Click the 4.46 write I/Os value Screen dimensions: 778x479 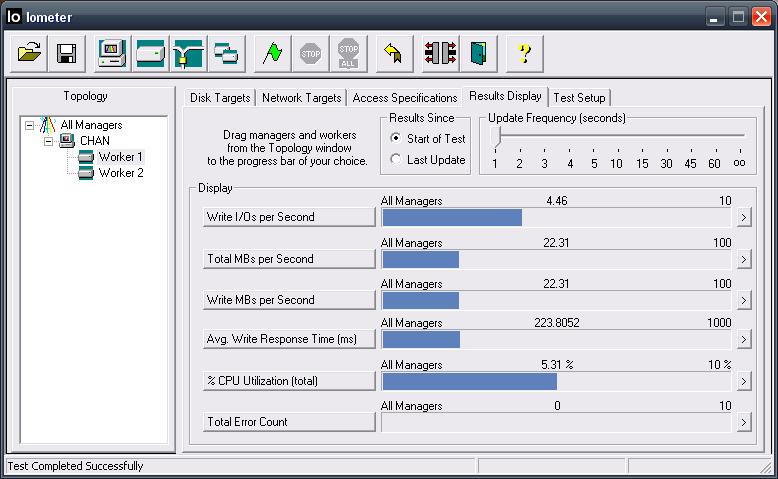(x=557, y=201)
